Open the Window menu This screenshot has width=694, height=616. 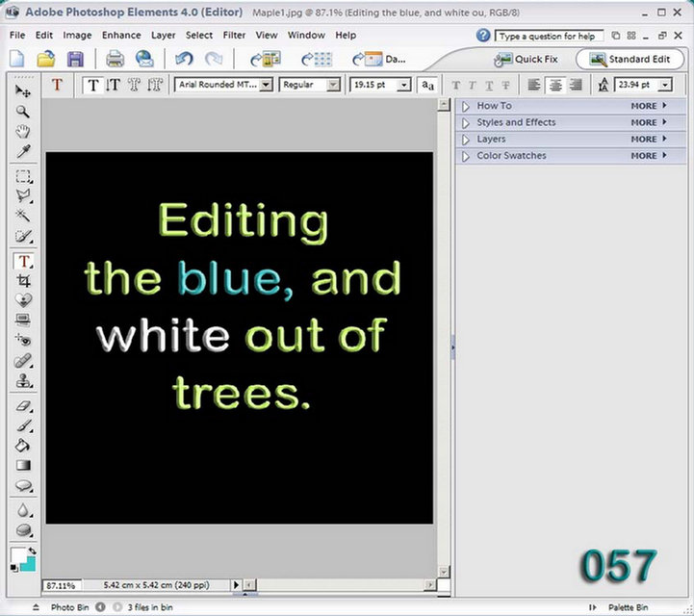click(306, 35)
